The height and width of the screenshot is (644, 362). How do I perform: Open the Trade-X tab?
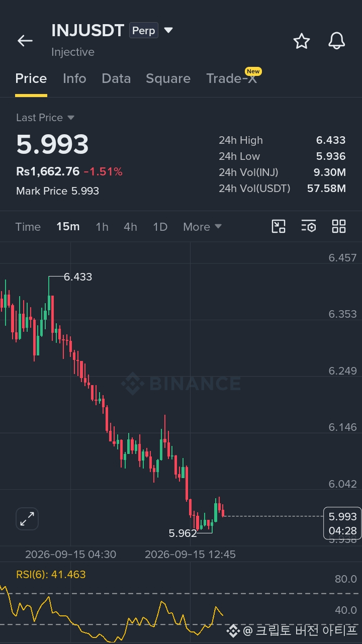232,78
